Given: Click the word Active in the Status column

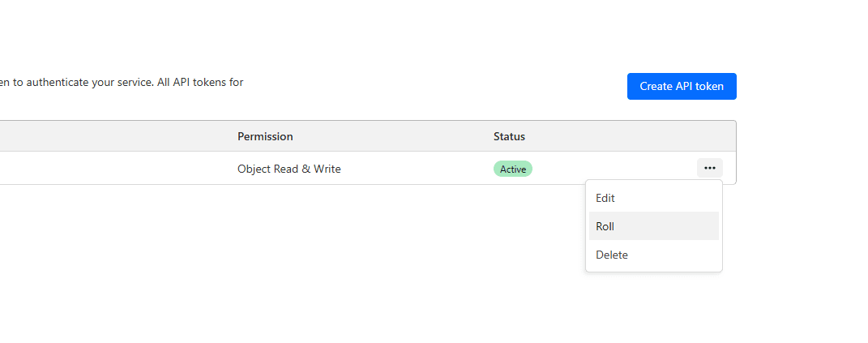Looking at the screenshot, I should click(512, 169).
